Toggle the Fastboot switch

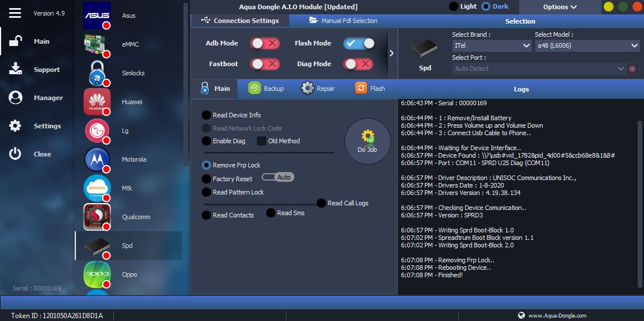[265, 64]
